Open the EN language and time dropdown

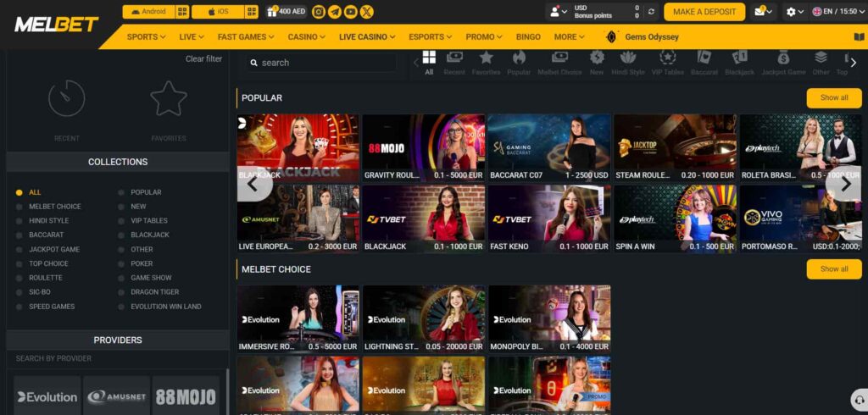click(838, 12)
